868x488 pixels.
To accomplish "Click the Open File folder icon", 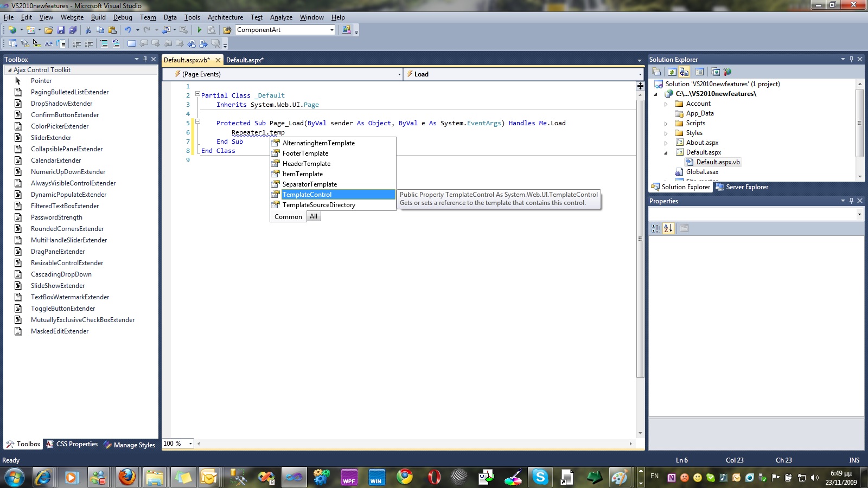I will pos(49,30).
